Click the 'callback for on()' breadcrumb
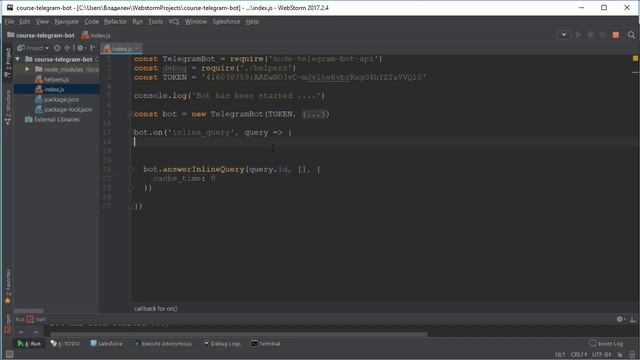Image resolution: width=640 pixels, height=360 pixels. click(156, 309)
